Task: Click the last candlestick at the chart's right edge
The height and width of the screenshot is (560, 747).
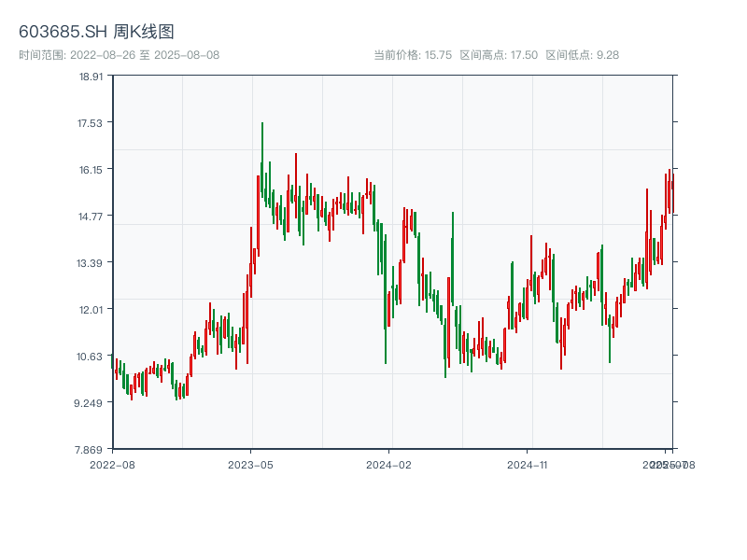Action: pyautogui.click(x=672, y=194)
